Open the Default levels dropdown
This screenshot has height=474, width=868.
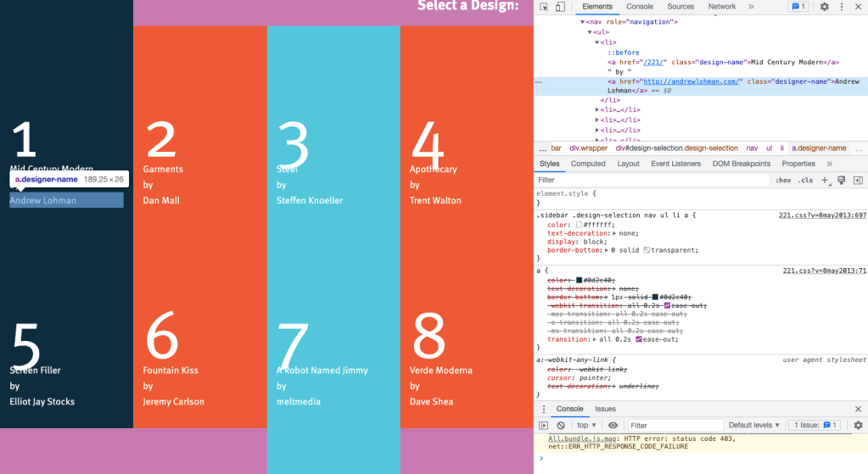click(x=753, y=425)
